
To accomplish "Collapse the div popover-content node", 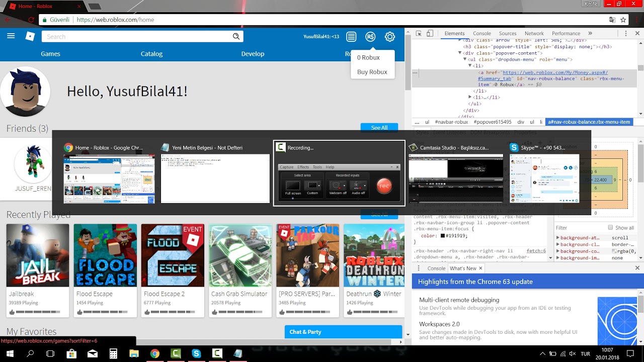I will [460, 53].
